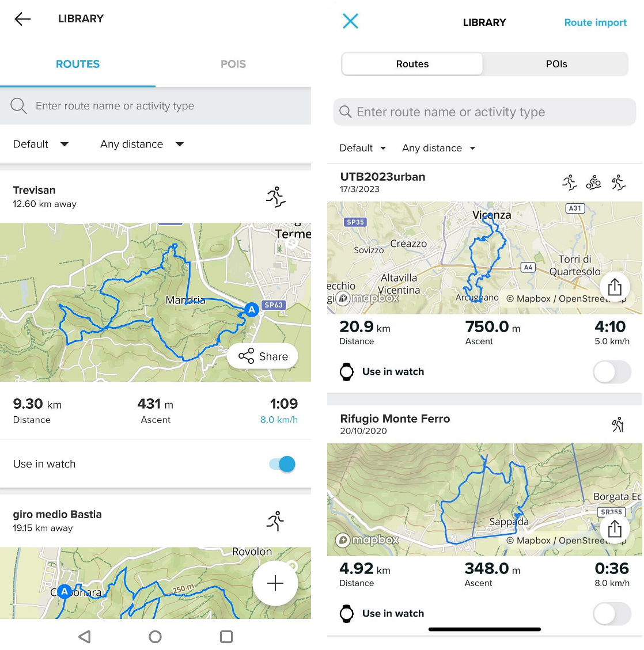Disable Use in watch for Trevisan
The height and width of the screenshot is (650, 644).
(282, 464)
